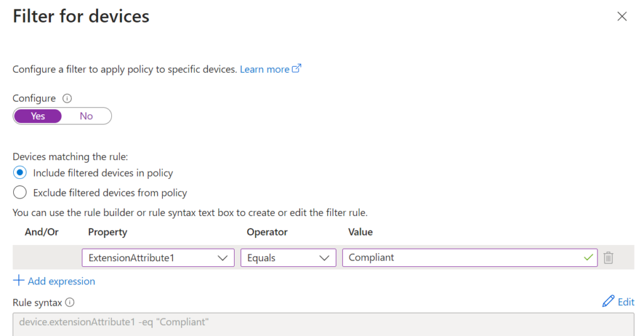Click the pencil icon next to Edit
Viewport: 644px width, 336px height.
pyautogui.click(x=608, y=301)
